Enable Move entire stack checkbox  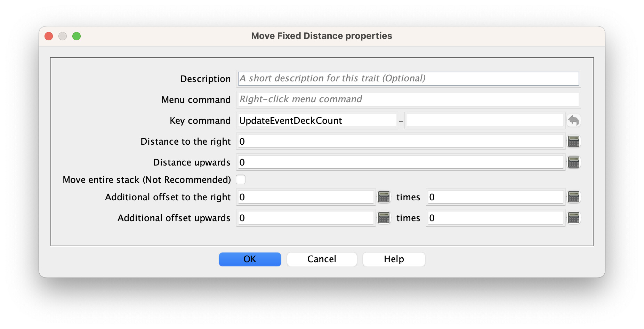pyautogui.click(x=241, y=179)
